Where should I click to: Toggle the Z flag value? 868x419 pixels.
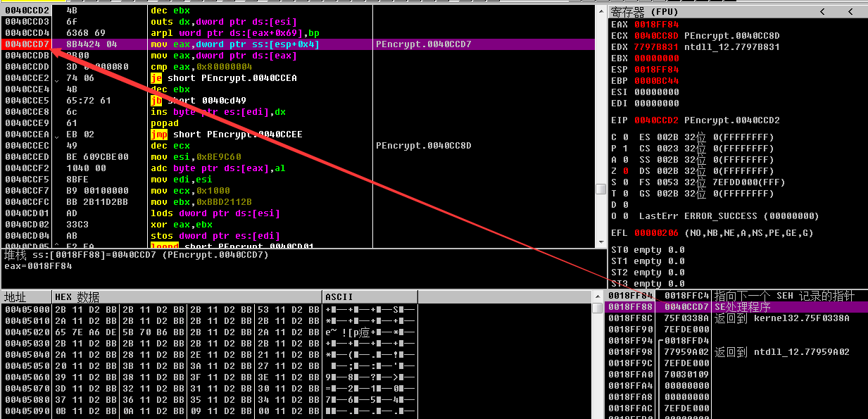click(624, 171)
